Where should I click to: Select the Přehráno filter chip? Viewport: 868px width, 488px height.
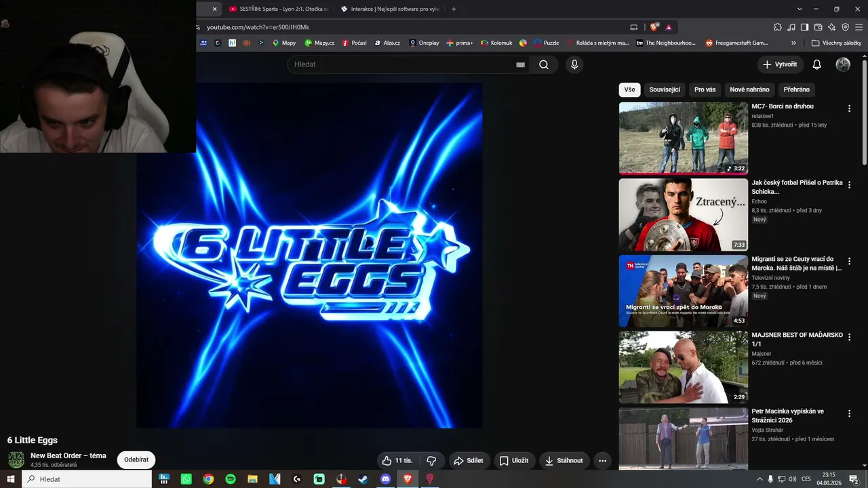[x=797, y=89]
